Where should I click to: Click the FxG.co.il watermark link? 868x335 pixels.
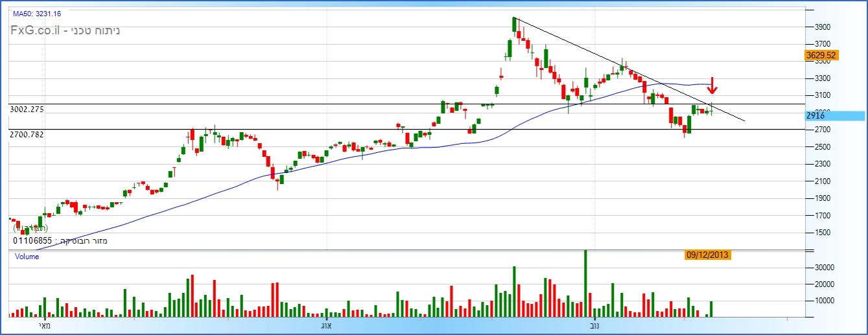pyautogui.click(x=36, y=30)
